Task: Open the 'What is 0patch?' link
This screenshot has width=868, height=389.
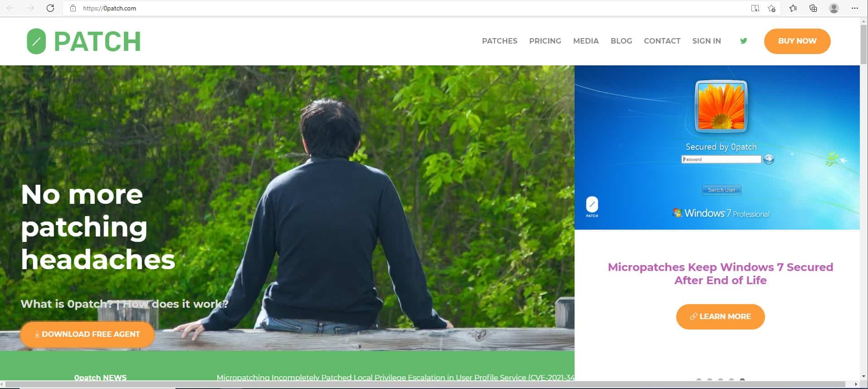Action: [66, 304]
